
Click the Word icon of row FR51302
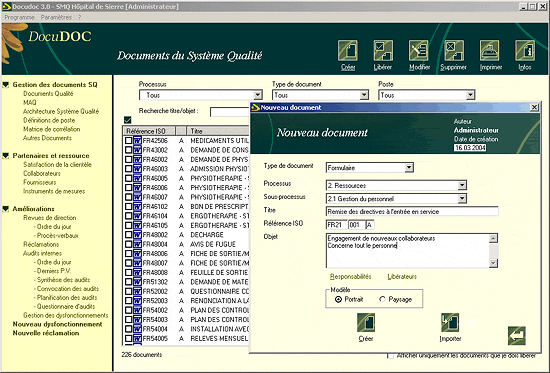[137, 282]
